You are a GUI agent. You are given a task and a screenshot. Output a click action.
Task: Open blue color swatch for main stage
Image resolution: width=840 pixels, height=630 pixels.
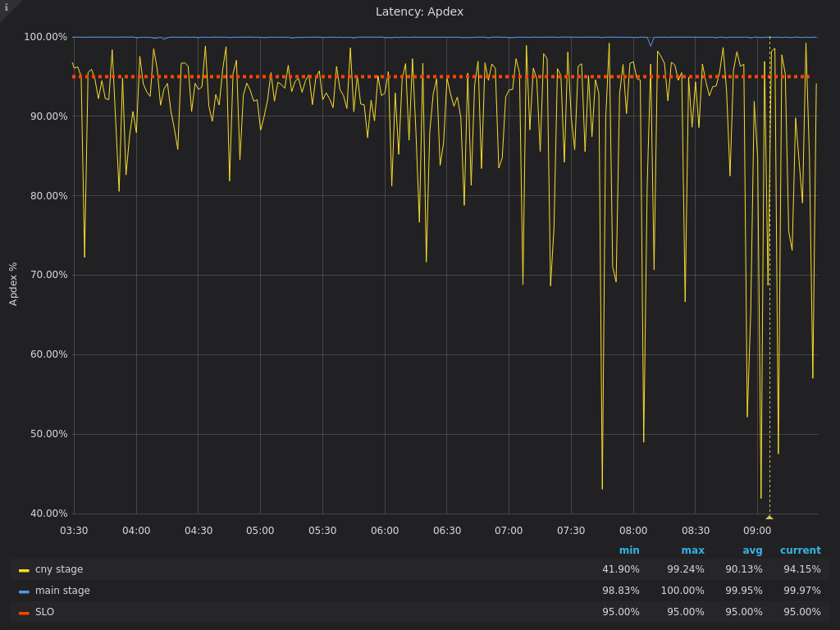point(24,591)
